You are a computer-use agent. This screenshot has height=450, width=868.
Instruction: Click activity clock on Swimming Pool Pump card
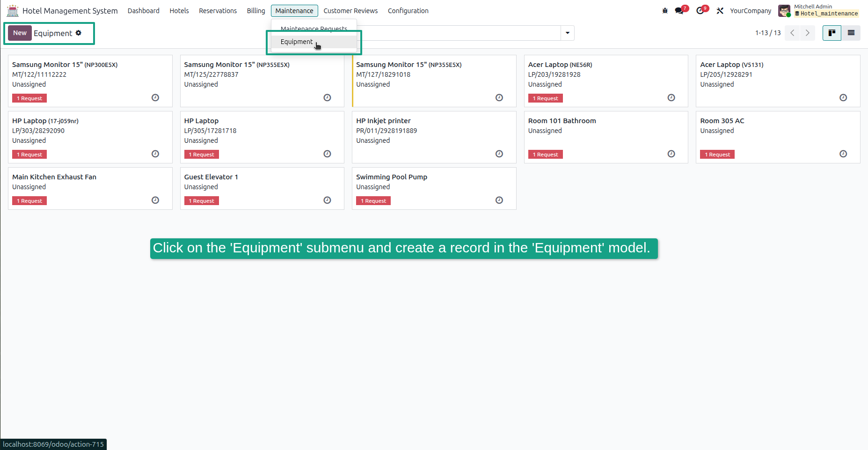(x=499, y=200)
